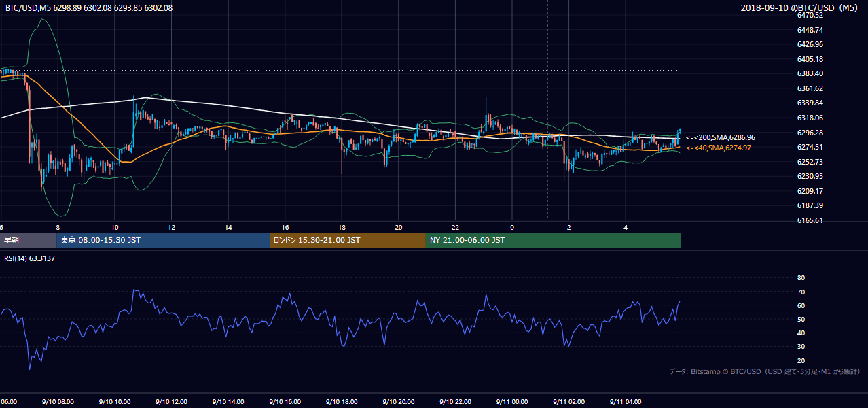Viewport: 868px width, 408px height.
Task: Click the 2018-09-10 のBTC/USD（M5） heading
Action: coord(800,7)
